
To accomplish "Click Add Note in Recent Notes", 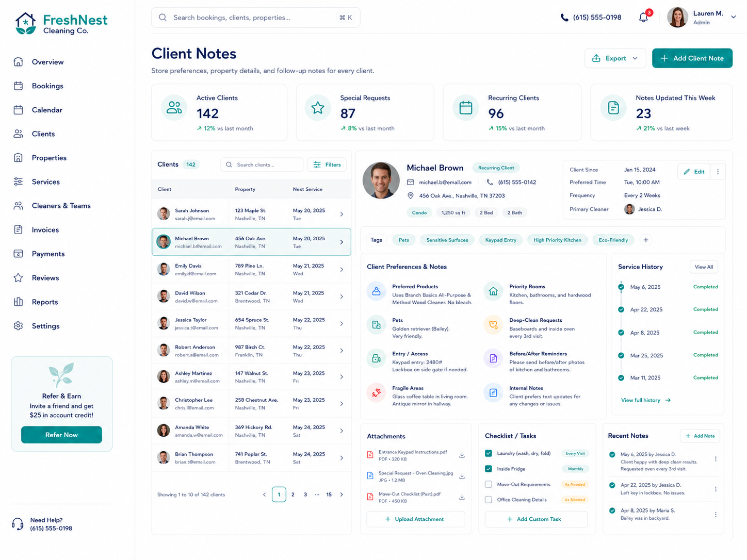I will tap(700, 436).
